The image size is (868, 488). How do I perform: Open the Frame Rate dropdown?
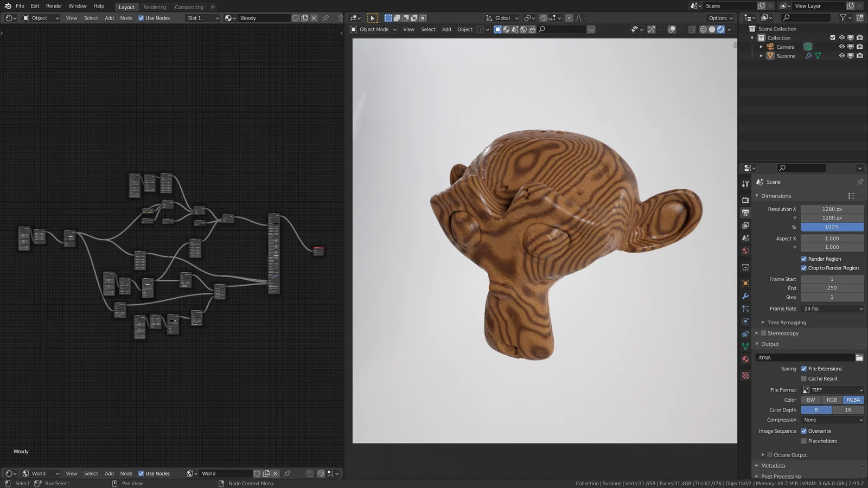(833, 309)
